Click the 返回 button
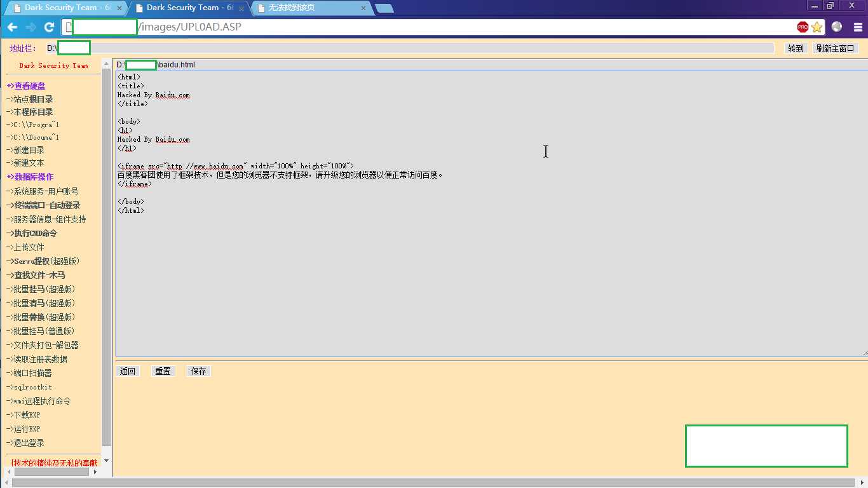 tap(128, 371)
